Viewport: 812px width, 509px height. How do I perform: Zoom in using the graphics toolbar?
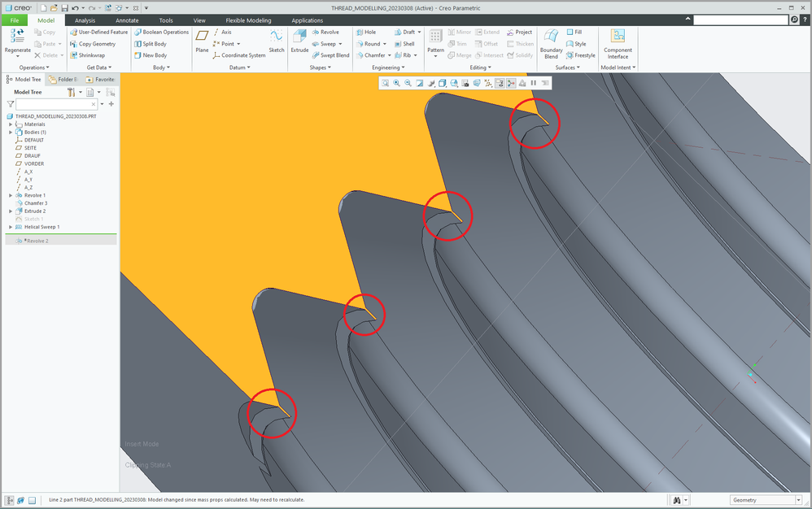click(x=396, y=83)
